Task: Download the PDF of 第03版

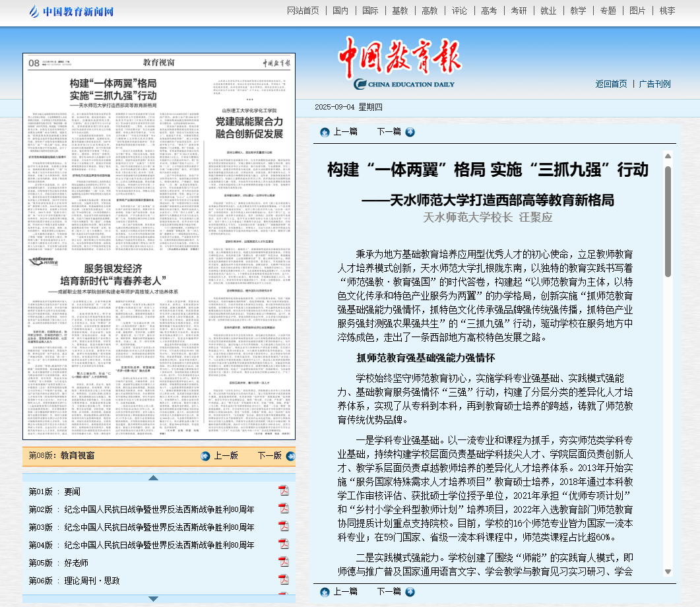Action: click(284, 527)
